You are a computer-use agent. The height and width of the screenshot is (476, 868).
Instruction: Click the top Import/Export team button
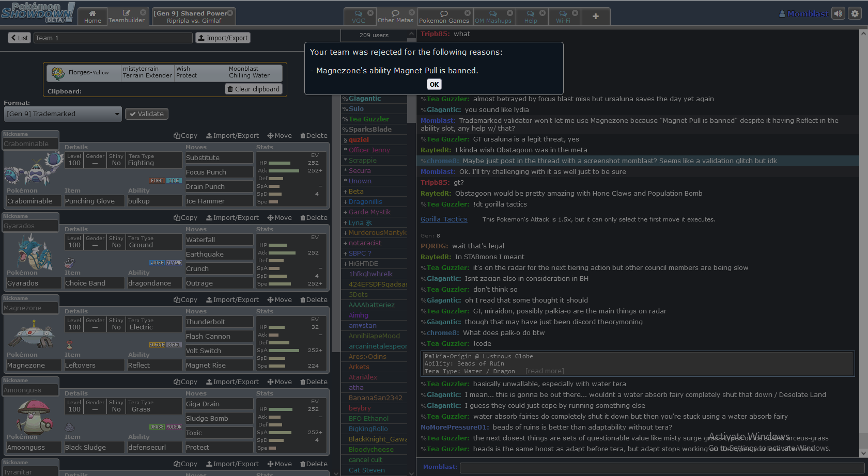(x=223, y=38)
